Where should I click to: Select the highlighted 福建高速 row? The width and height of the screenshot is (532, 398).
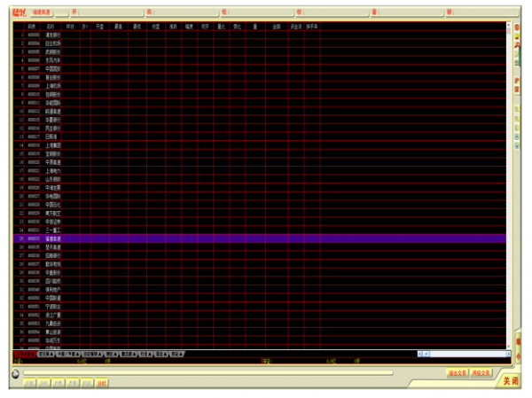click(x=260, y=238)
